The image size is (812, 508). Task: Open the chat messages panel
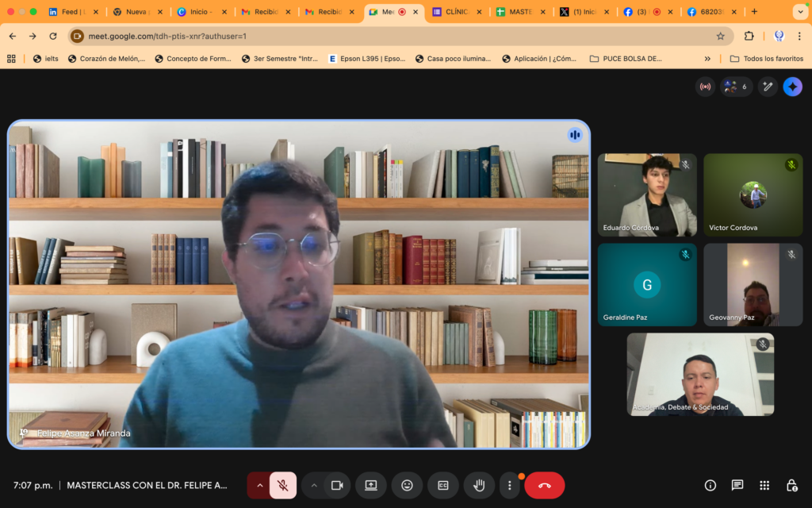(x=737, y=485)
